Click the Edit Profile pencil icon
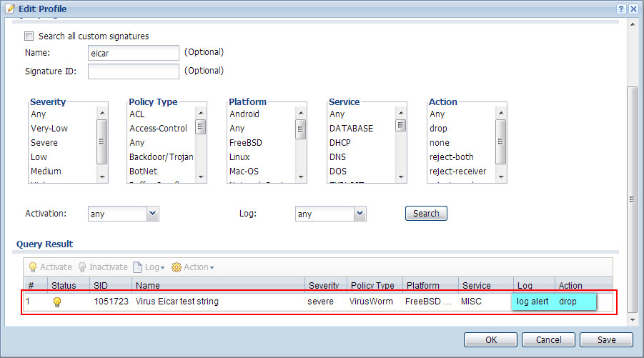This screenshot has width=644, height=358. [9, 7]
